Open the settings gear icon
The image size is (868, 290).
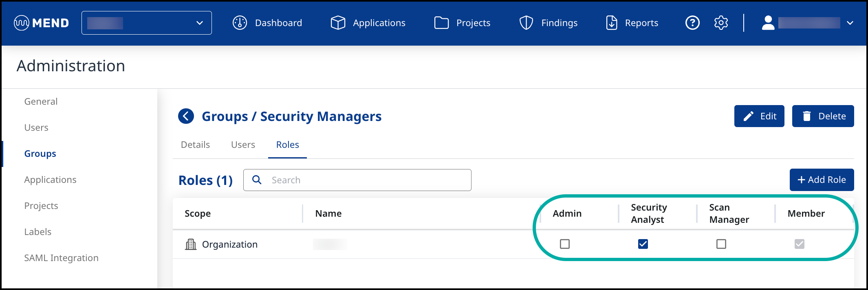(x=721, y=23)
